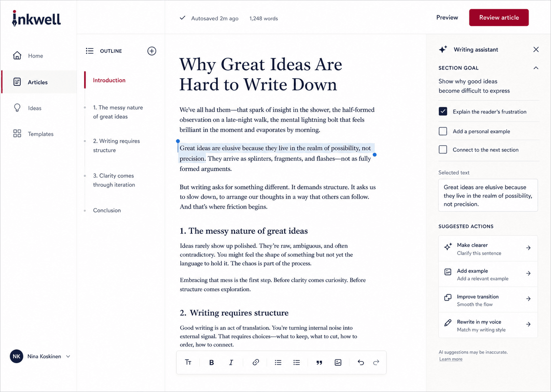Click the Review article button
The image size is (551, 392).
click(499, 17)
